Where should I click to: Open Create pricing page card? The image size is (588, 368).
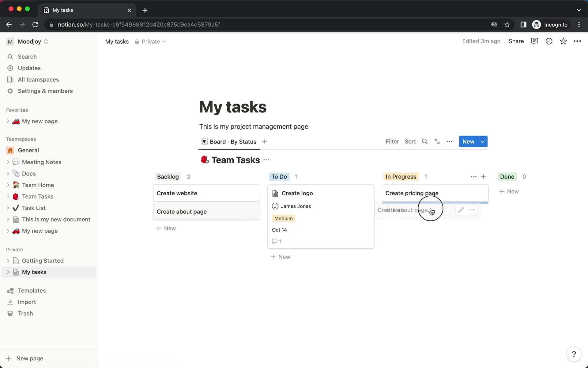coord(435,193)
